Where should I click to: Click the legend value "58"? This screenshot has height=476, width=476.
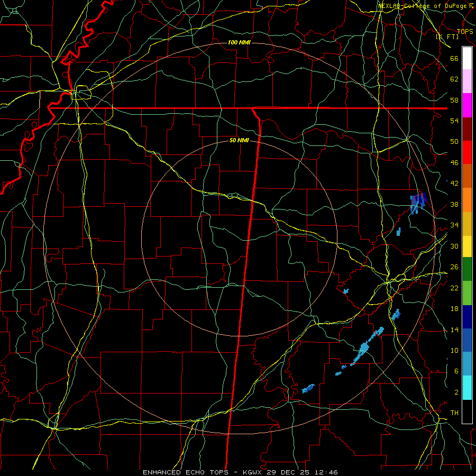click(454, 100)
